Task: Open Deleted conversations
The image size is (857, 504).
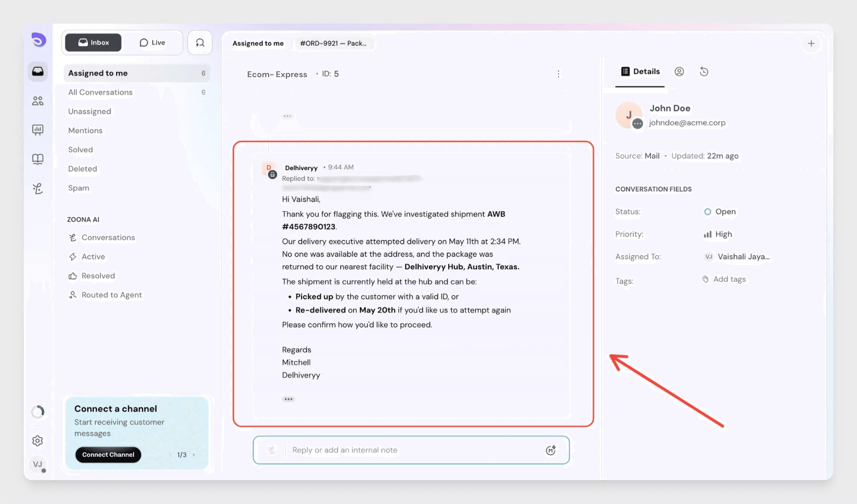Action: click(x=83, y=169)
